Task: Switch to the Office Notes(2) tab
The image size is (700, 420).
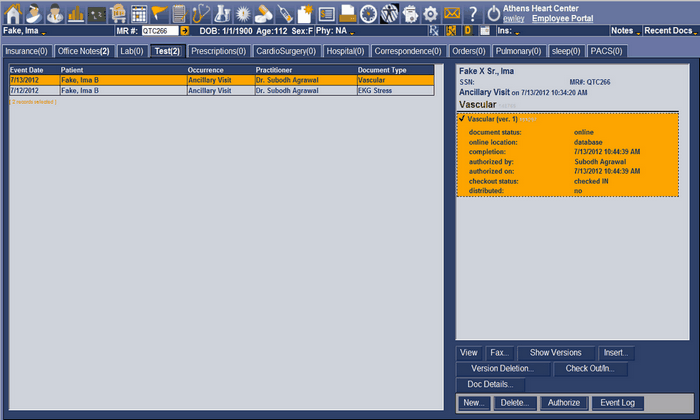Action: click(x=83, y=51)
